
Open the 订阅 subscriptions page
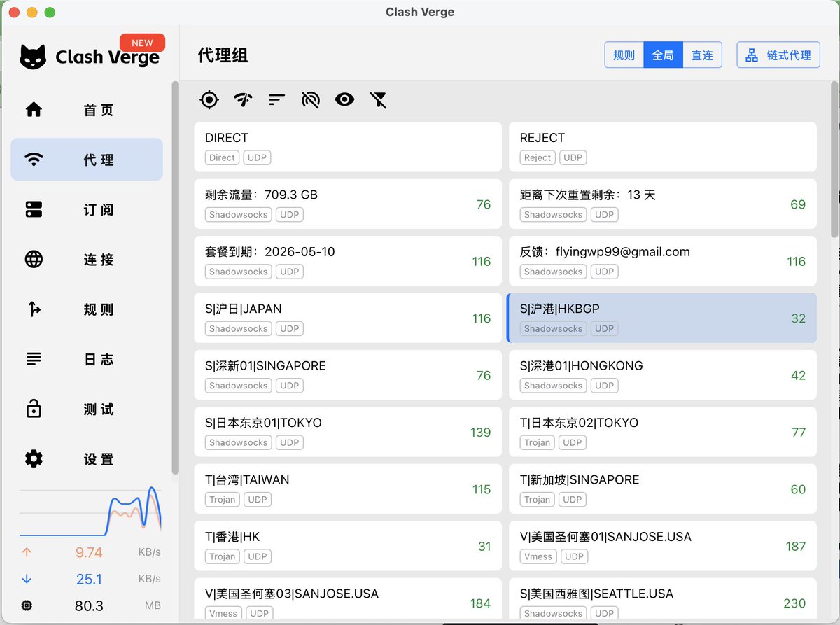coord(87,209)
